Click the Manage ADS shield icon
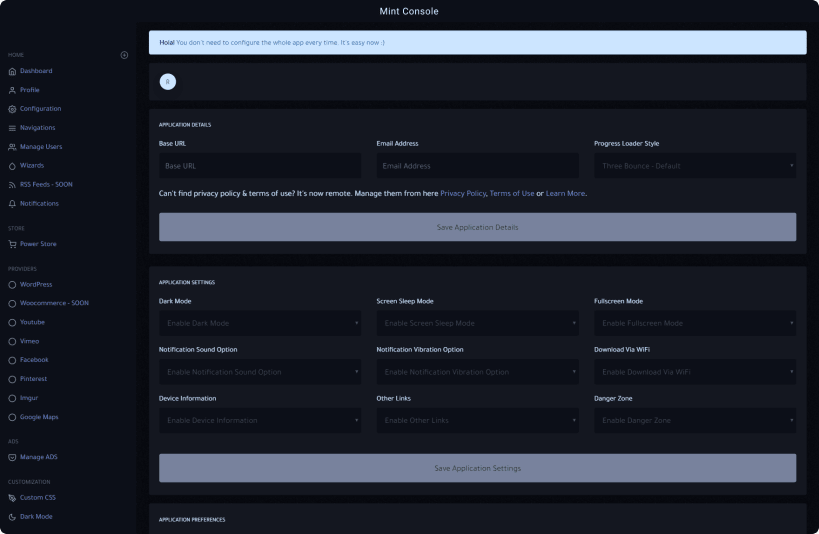819x534 pixels. (x=12, y=457)
